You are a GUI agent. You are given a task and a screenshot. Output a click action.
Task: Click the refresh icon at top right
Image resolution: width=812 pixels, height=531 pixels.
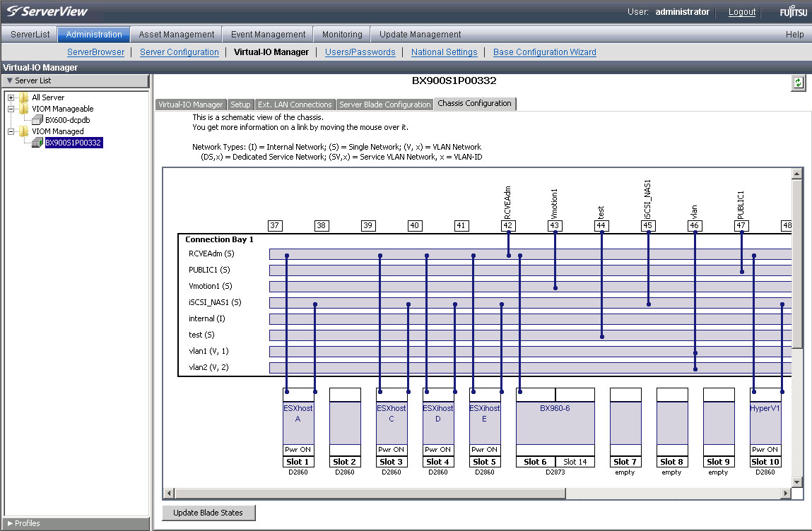(798, 83)
